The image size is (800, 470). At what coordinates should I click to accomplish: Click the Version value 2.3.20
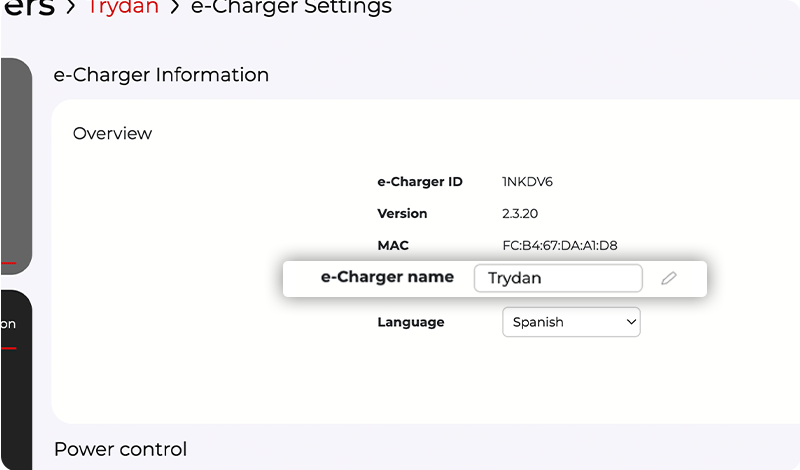click(x=520, y=213)
